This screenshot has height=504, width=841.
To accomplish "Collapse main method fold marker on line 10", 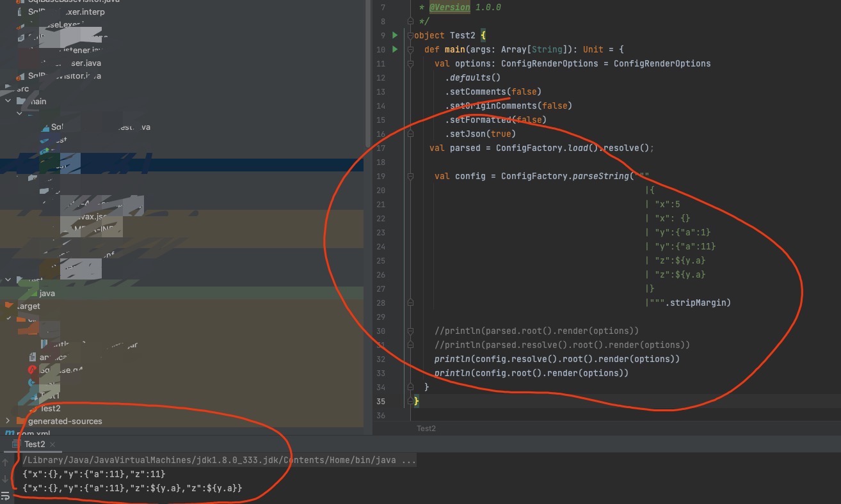I will (x=410, y=49).
